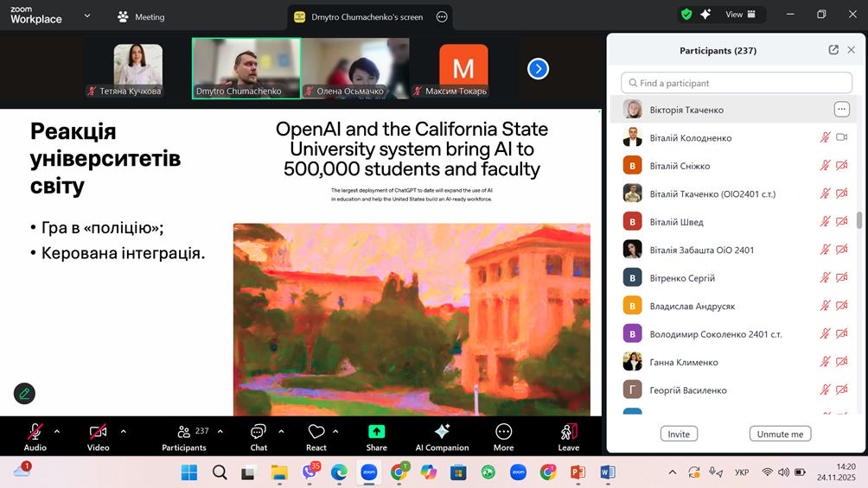Image resolution: width=868 pixels, height=488 pixels.
Task: Click the Leave meeting icon
Action: (x=568, y=432)
